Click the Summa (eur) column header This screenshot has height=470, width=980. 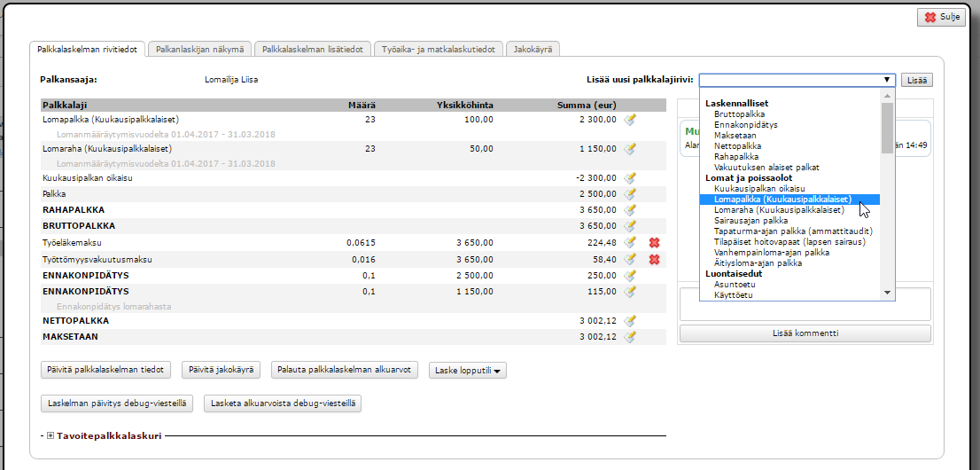point(587,106)
